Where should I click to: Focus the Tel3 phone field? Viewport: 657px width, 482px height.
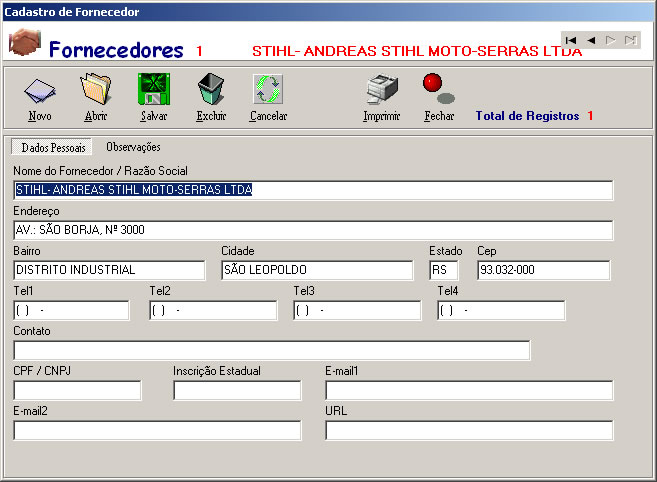pyautogui.click(x=357, y=310)
